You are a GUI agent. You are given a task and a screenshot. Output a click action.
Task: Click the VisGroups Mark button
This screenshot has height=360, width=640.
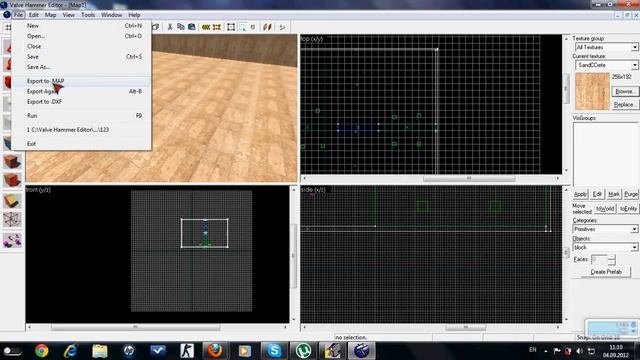tap(614, 194)
